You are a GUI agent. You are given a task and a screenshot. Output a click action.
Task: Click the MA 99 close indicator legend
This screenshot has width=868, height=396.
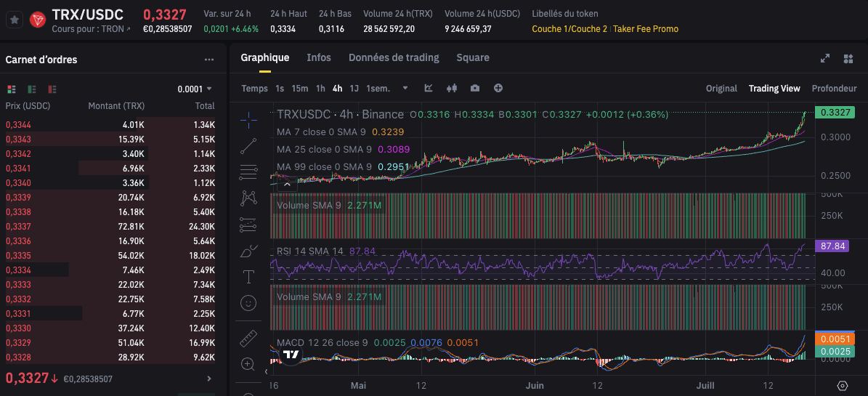click(344, 166)
